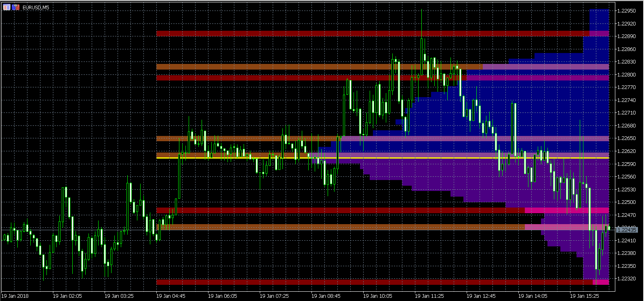The width and height of the screenshot is (644, 301).
Task: Click the tall blue block at the top right
Action: [599, 20]
